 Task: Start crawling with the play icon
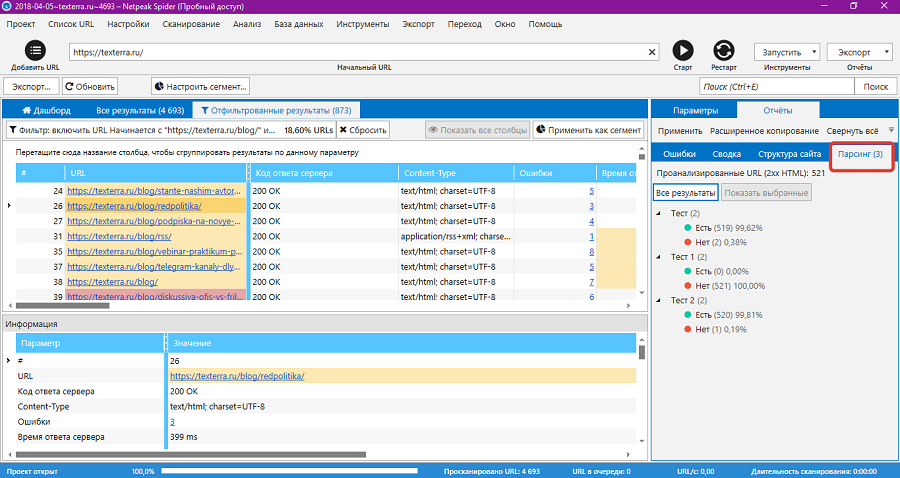point(682,50)
